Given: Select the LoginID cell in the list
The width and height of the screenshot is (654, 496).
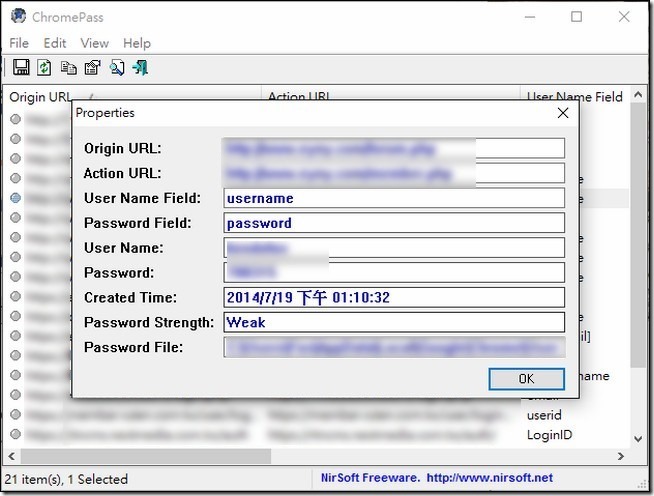Looking at the screenshot, I should (x=549, y=435).
